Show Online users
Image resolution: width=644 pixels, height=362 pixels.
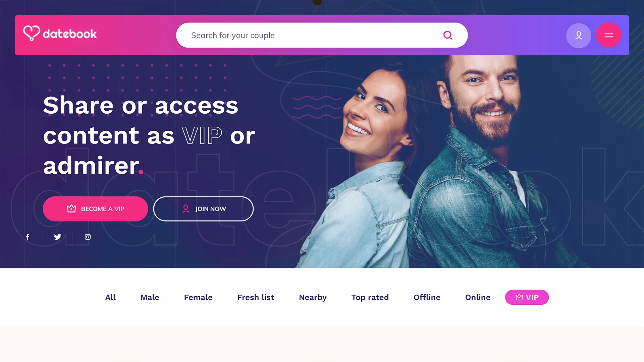[478, 297]
